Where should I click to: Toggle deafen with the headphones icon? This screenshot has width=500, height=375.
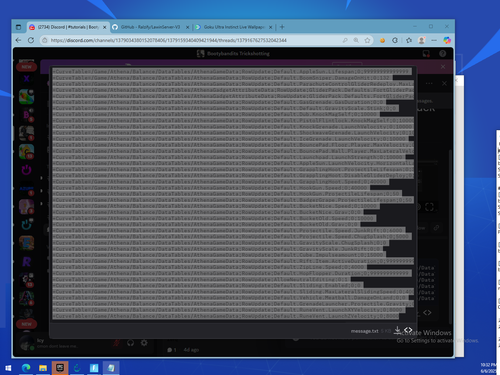pyautogui.click(x=130, y=343)
